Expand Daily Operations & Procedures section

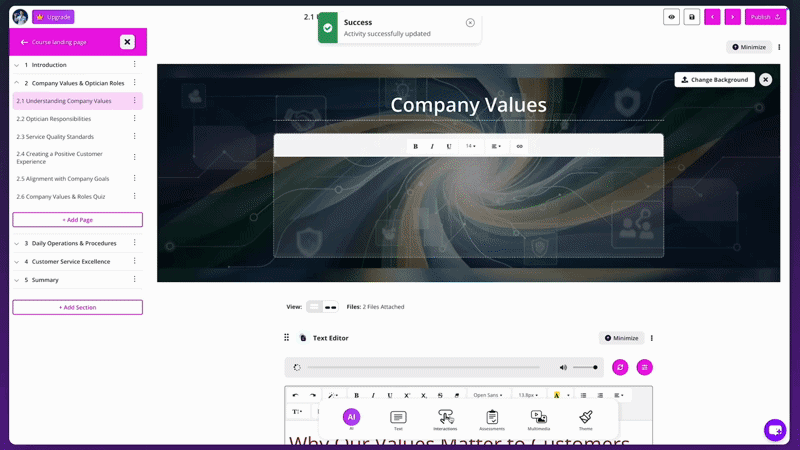click(x=16, y=243)
